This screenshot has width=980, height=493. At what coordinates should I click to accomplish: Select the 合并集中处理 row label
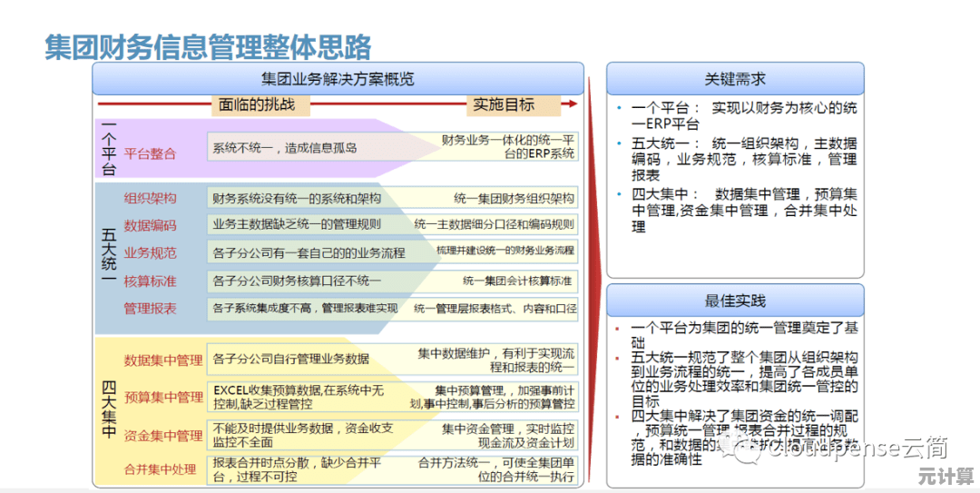(161, 468)
